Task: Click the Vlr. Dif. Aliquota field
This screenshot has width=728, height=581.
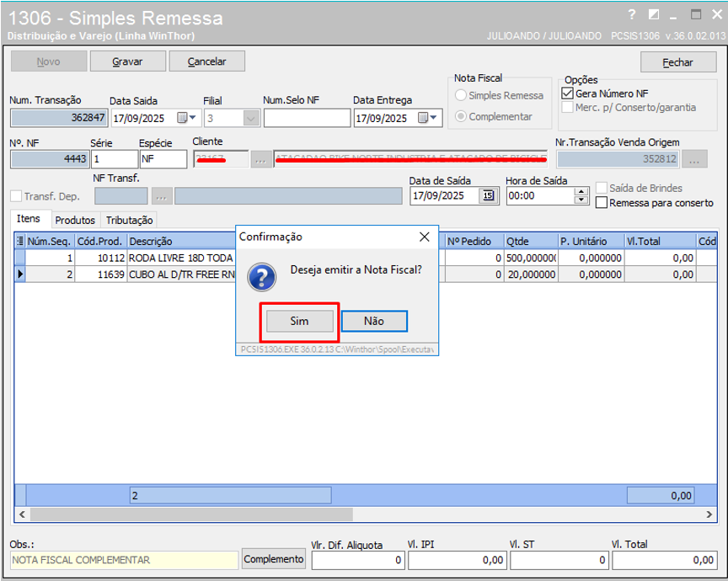Action: coord(358,560)
